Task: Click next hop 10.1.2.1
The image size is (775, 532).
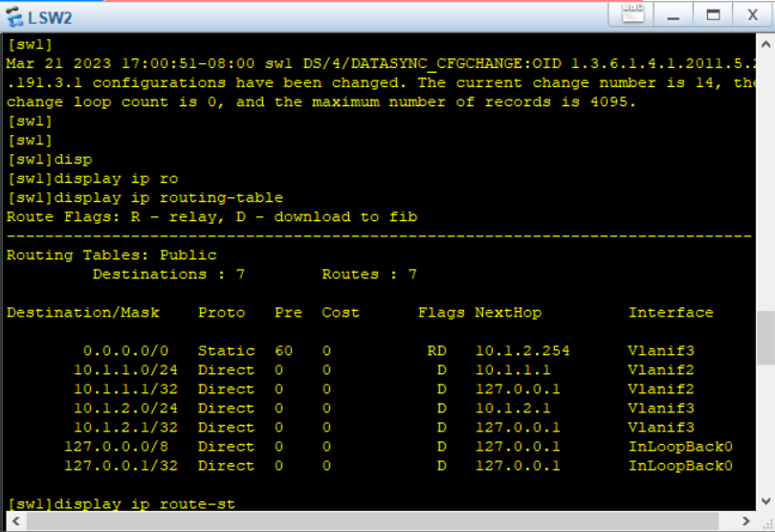Action: pyautogui.click(x=513, y=409)
